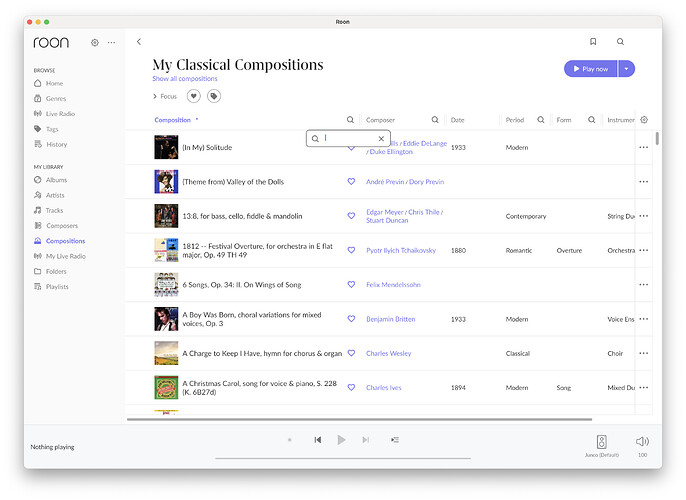Viewport: 686px width, 500px height.
Task: Filter Period column with magnifier
Action: pos(541,119)
